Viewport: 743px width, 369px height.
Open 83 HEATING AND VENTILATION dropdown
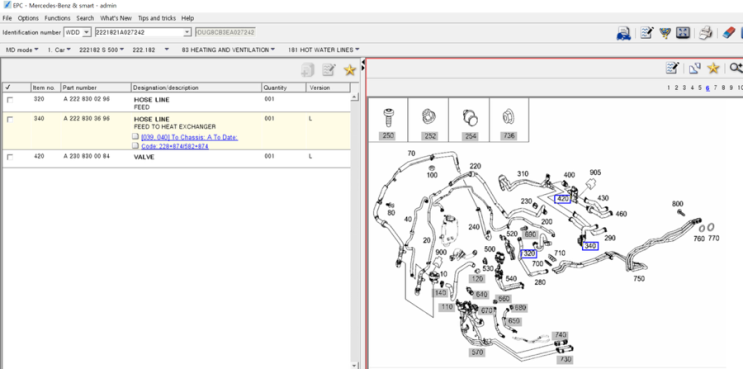[228, 49]
